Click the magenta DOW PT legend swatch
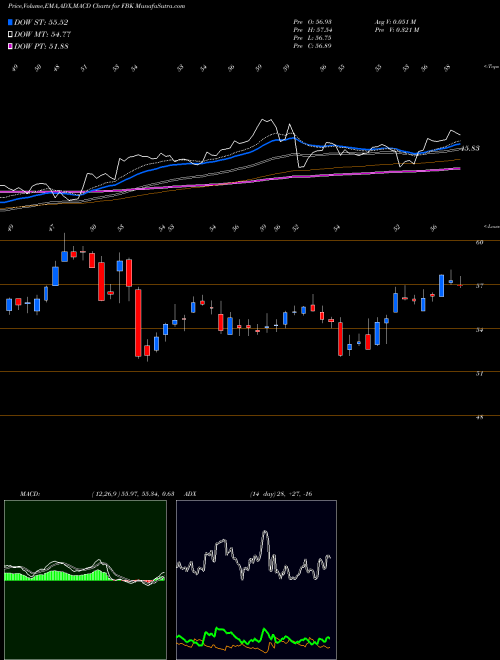 click(x=11, y=46)
